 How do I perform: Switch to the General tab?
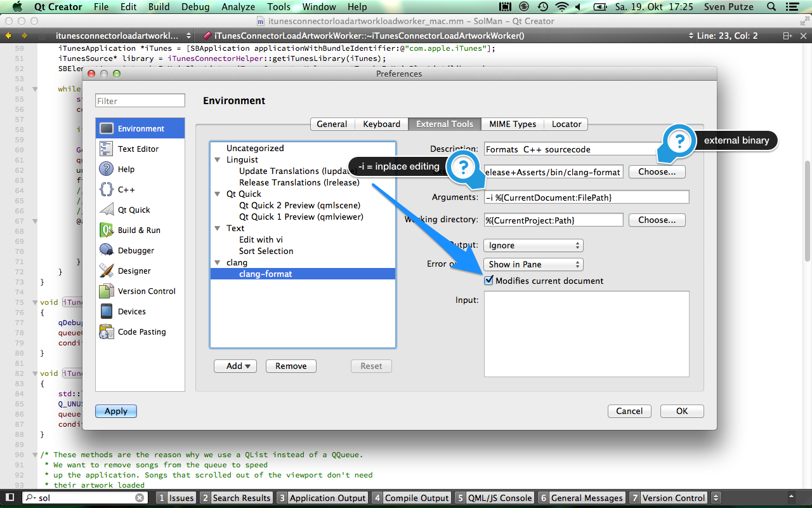[332, 124]
